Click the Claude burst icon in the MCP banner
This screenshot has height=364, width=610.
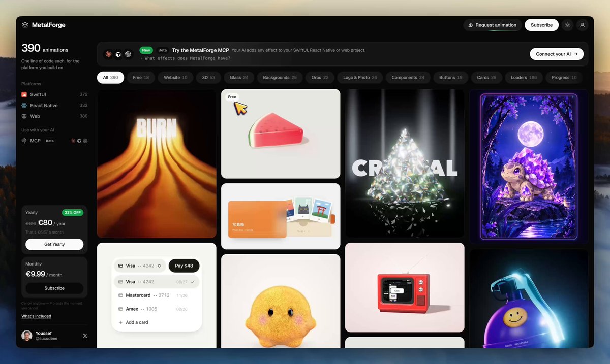pos(108,54)
